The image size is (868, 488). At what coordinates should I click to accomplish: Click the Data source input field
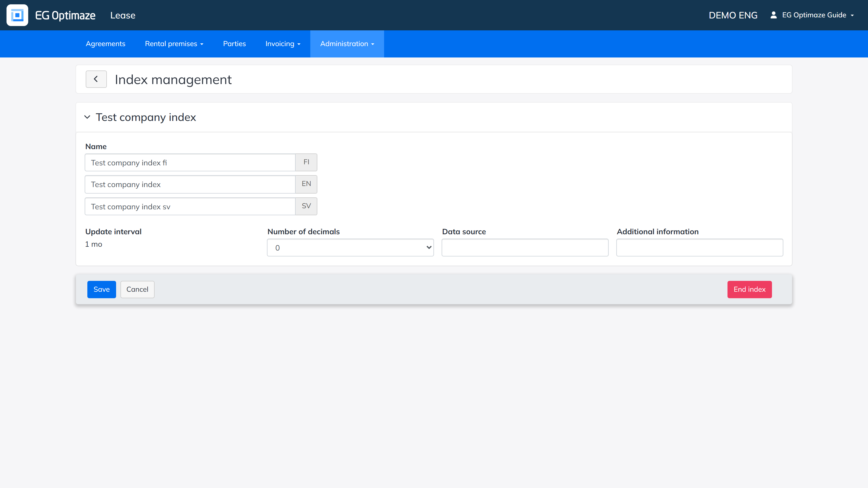(525, 248)
